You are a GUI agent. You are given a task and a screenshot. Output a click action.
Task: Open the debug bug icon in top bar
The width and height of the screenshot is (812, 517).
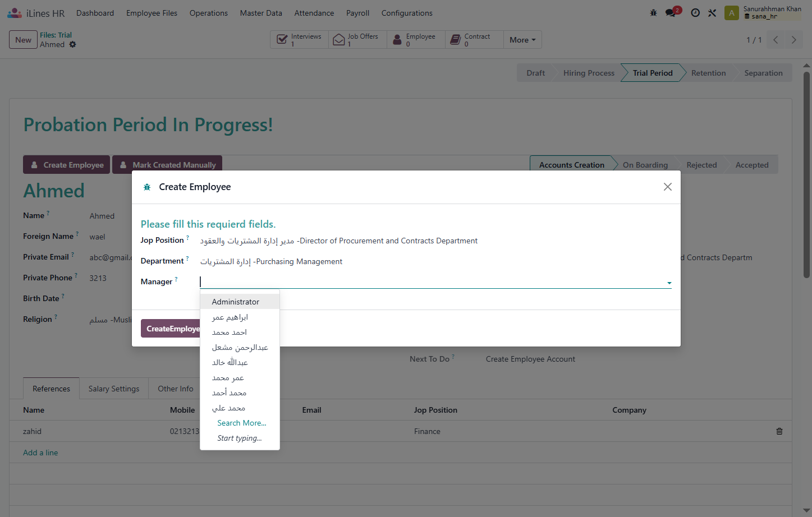click(x=653, y=12)
